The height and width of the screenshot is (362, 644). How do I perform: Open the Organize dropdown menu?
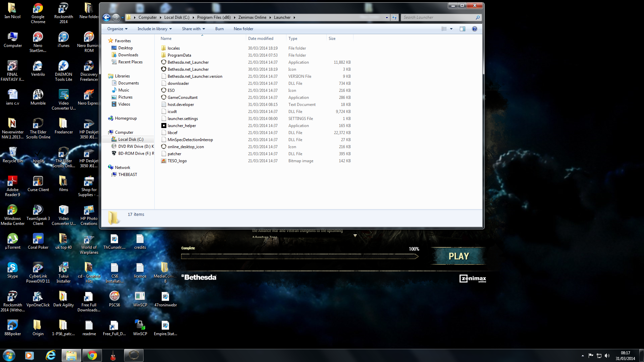point(117,29)
